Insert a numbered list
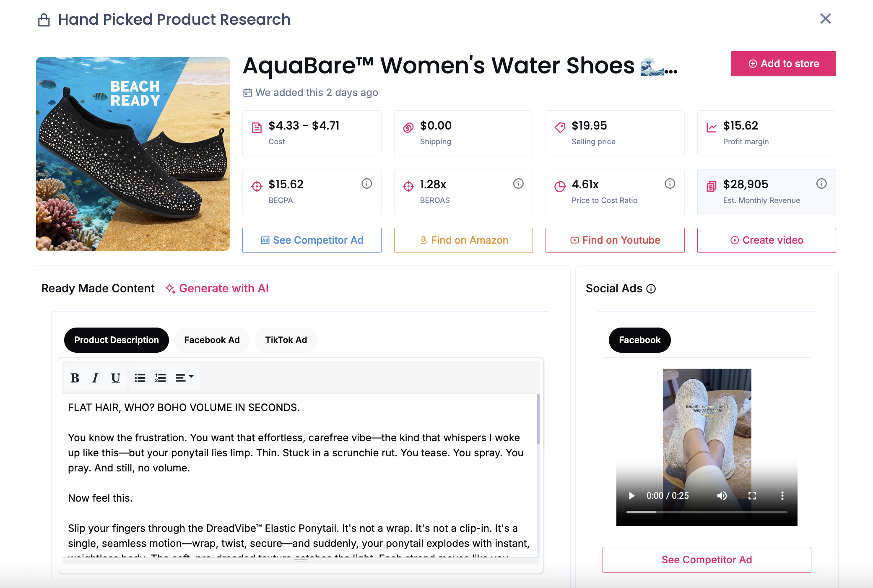Image resolution: width=873 pixels, height=588 pixels. [x=161, y=378]
